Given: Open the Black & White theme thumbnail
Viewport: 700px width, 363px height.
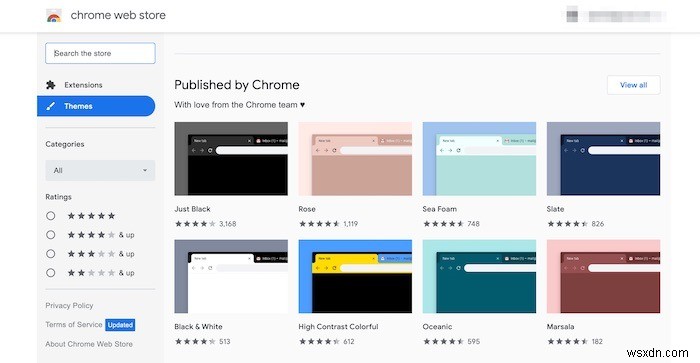Looking at the screenshot, I should pos(231,276).
